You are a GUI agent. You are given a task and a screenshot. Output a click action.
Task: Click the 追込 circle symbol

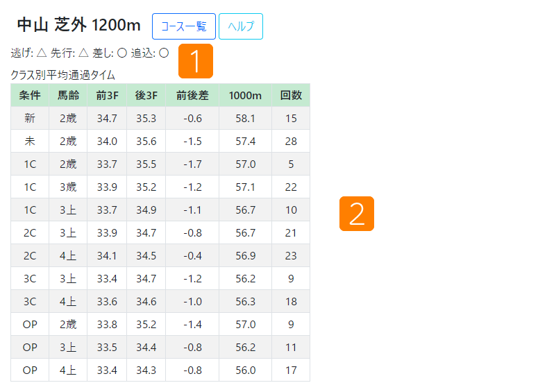(x=164, y=53)
